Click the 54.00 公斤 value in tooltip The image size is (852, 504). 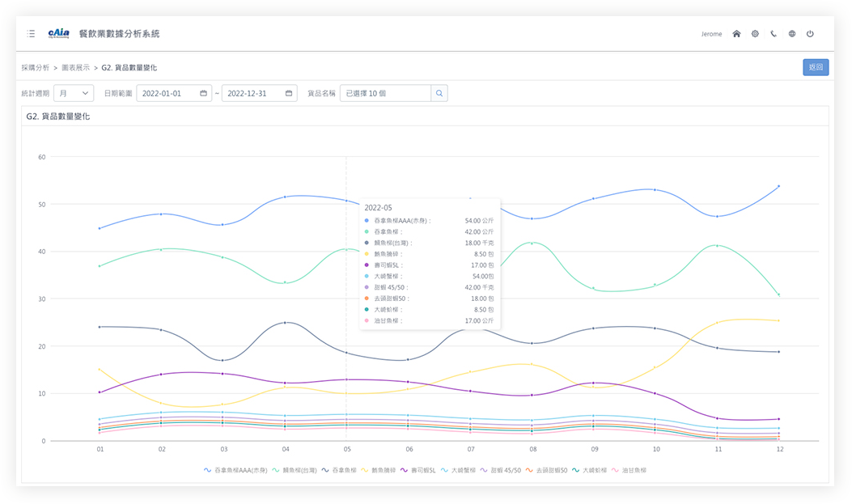click(479, 221)
